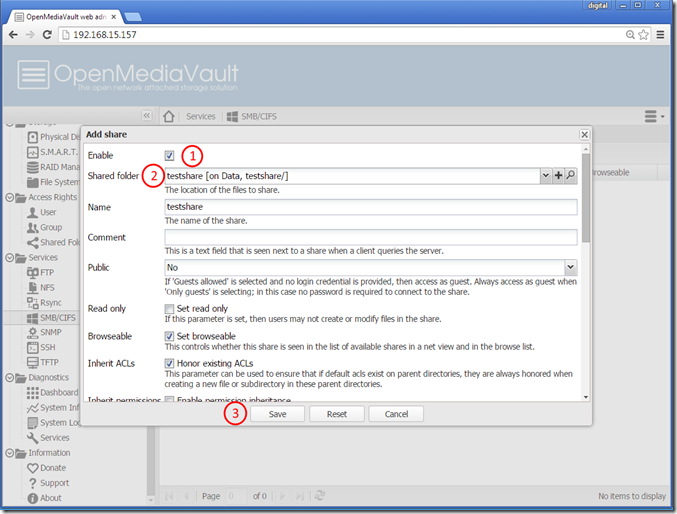Open Support under Information
677x514 pixels.
pyautogui.click(x=48, y=483)
